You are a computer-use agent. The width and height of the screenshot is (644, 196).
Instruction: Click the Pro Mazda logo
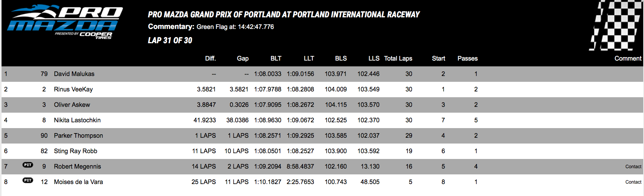(65, 22)
